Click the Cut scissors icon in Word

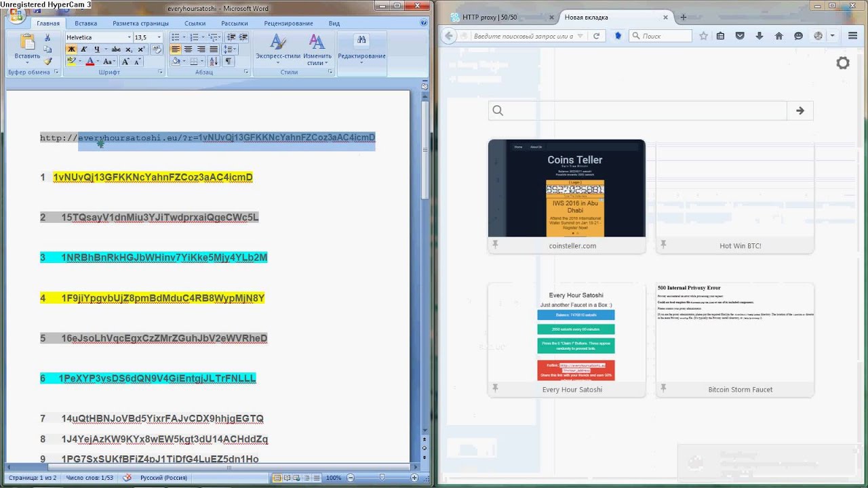coord(47,38)
